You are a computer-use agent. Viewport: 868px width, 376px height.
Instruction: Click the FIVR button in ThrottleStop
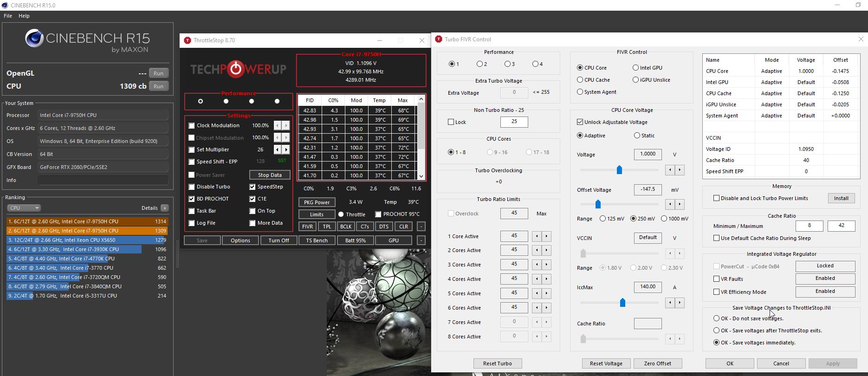pos(307,227)
